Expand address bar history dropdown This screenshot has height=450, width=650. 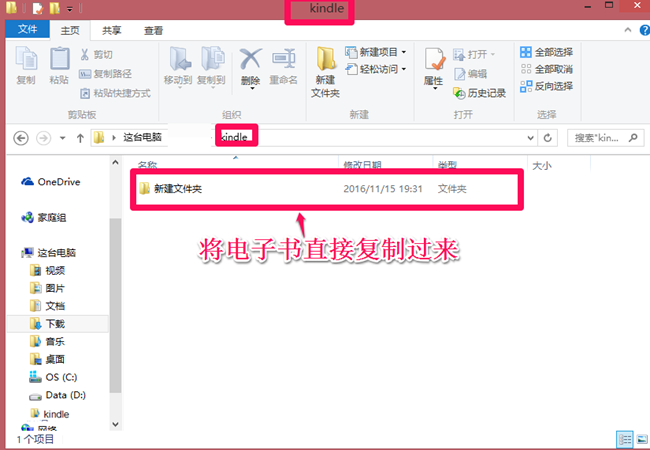pyautogui.click(x=530, y=138)
